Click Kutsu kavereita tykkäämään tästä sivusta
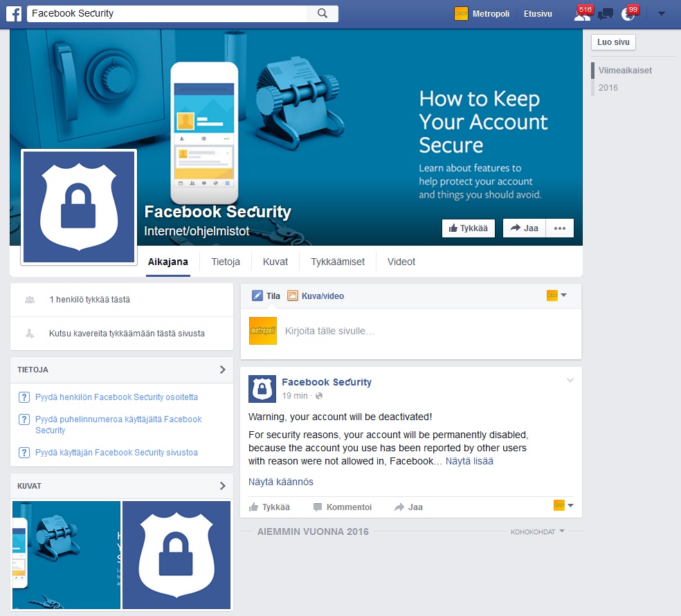The image size is (681, 616). [x=127, y=333]
